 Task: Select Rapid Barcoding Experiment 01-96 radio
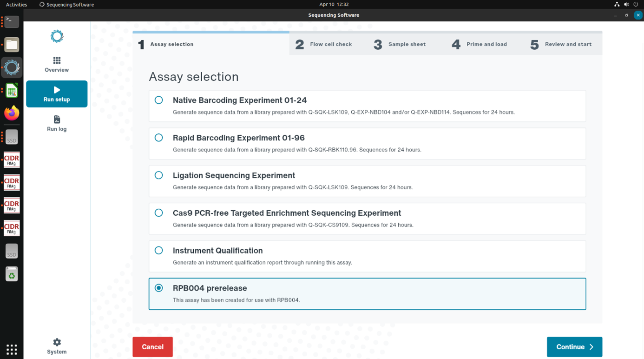pyautogui.click(x=159, y=138)
